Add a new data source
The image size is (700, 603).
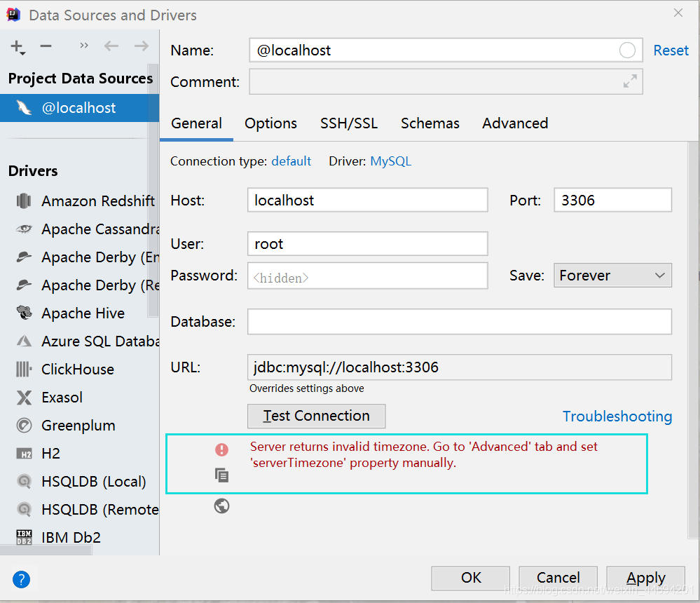[x=16, y=47]
